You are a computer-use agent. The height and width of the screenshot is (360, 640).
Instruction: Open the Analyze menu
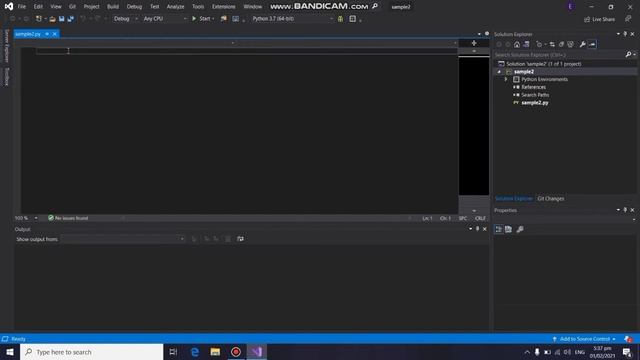(176, 7)
